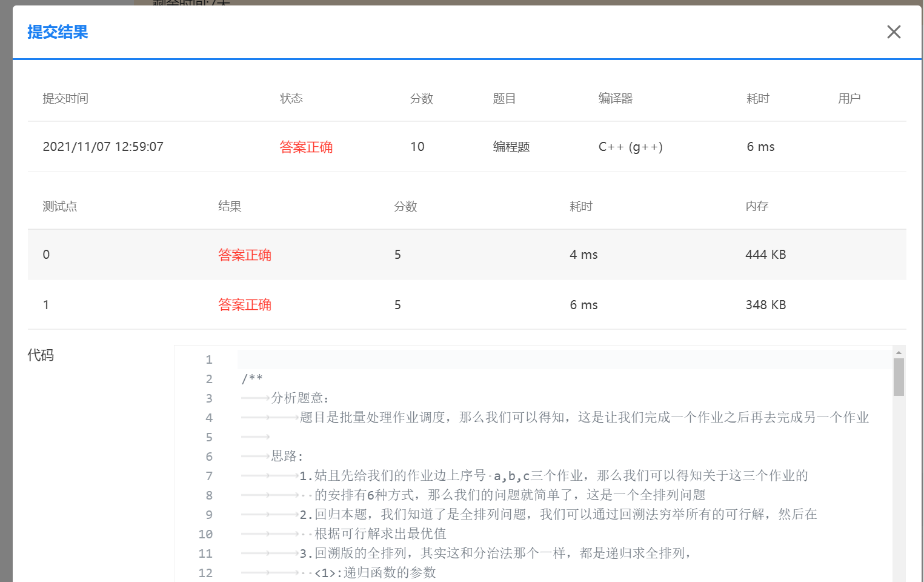924x582 pixels.
Task: Click 答案正确 result for test point 1
Action: 245,305
